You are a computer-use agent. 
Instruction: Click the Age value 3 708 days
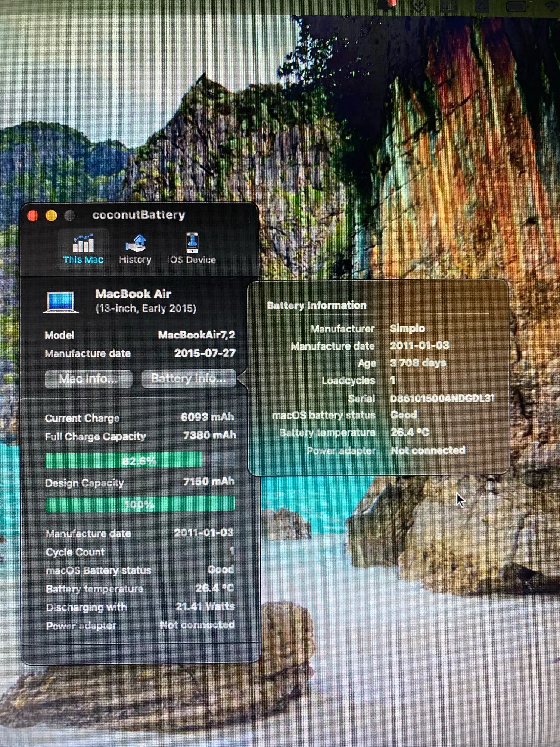(x=418, y=363)
